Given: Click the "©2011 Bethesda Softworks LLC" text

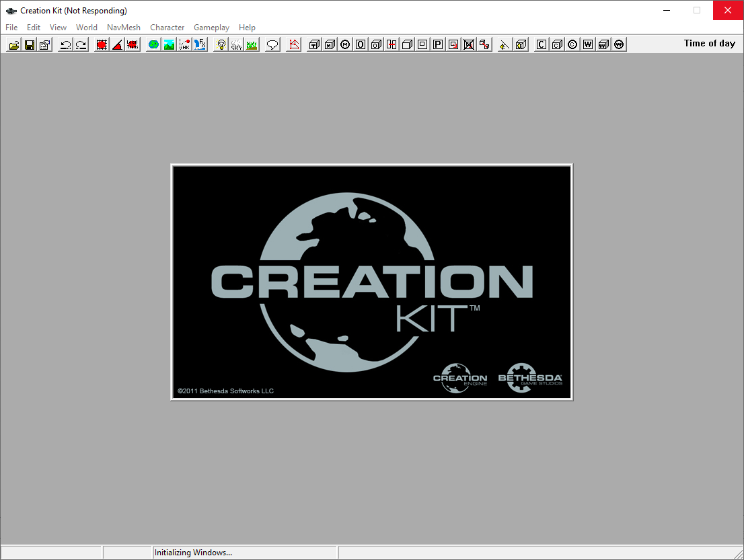Looking at the screenshot, I should pos(225,391).
